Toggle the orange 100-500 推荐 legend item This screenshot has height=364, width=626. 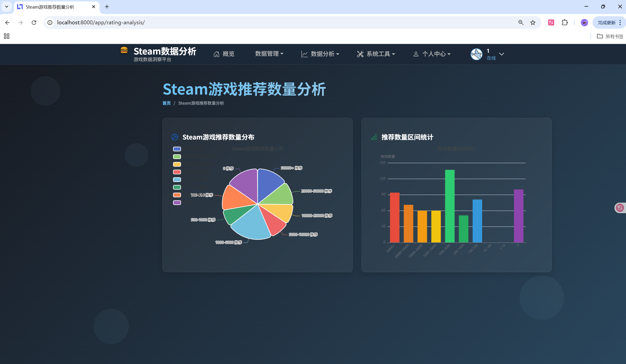point(177,195)
